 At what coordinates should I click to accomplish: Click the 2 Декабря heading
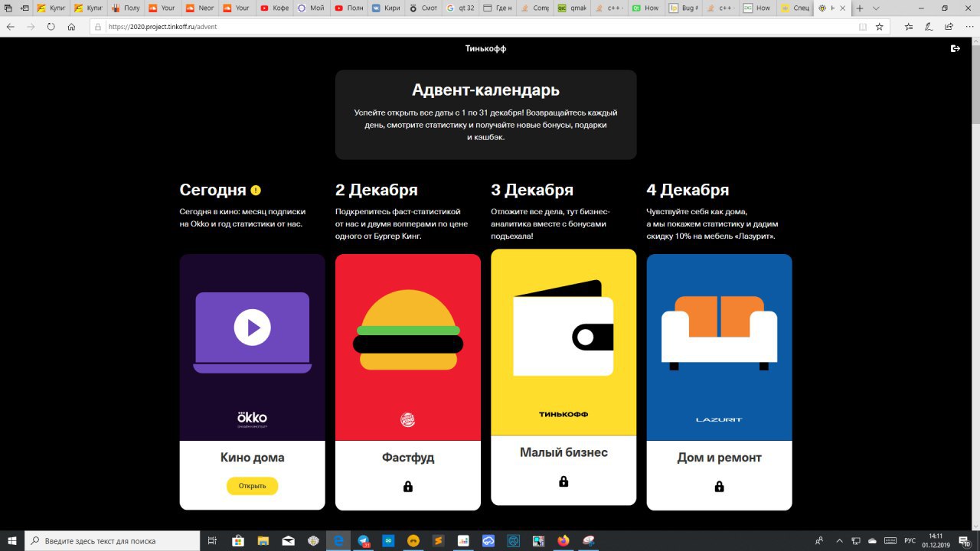(x=377, y=190)
